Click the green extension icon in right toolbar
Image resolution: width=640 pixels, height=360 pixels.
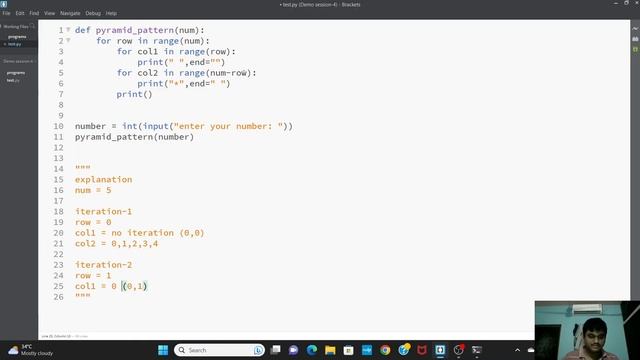[x=635, y=49]
